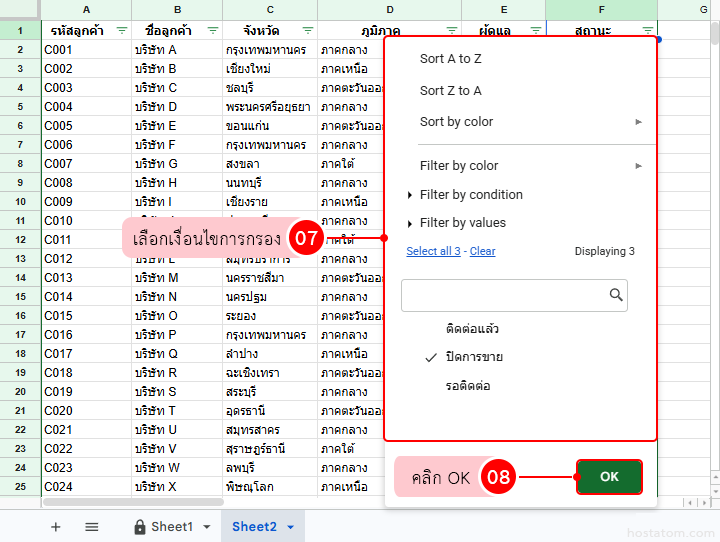Select column F header

602,10
